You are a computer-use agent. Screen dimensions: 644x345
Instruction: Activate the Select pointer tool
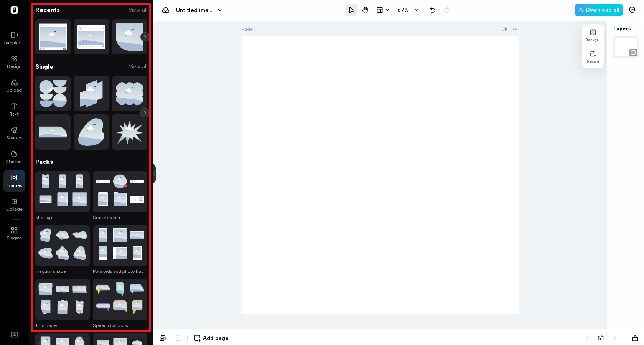(351, 10)
